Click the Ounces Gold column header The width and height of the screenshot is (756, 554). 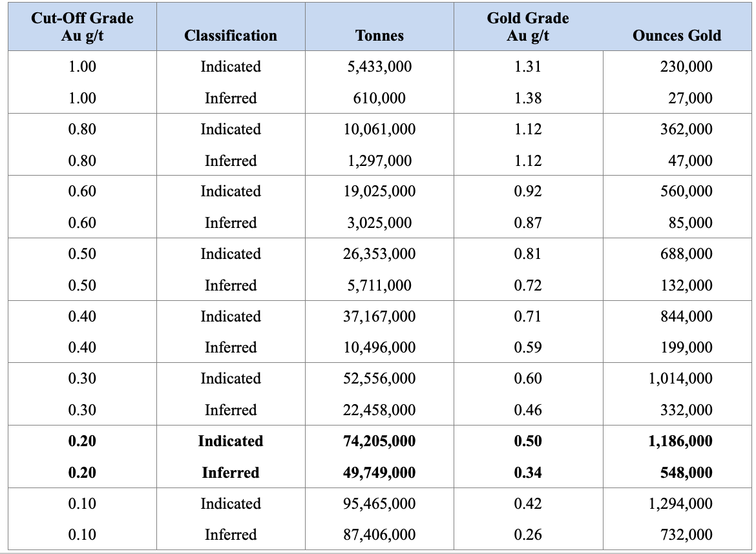coord(677,36)
